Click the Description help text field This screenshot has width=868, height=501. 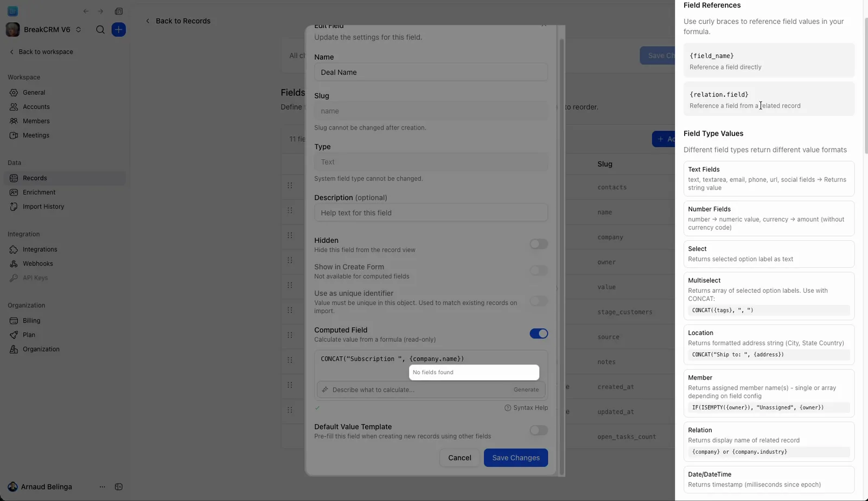[431, 213]
